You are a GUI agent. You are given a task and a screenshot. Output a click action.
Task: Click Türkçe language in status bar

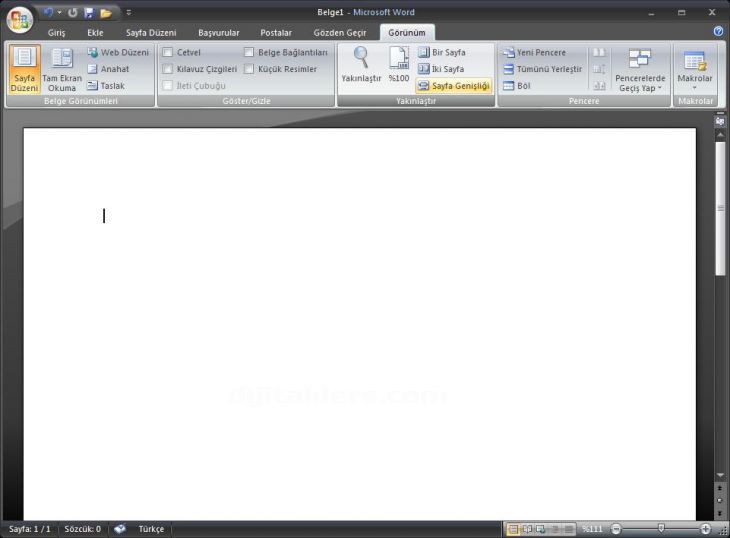pyautogui.click(x=151, y=529)
